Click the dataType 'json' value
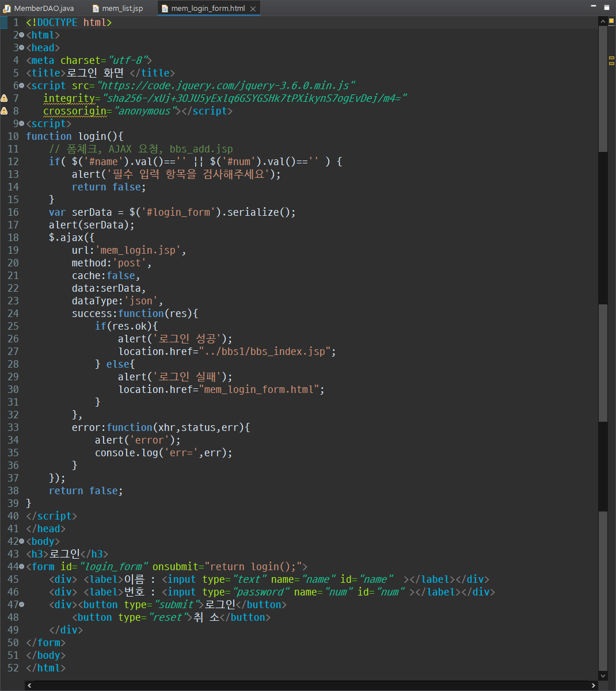616x691 pixels. tap(140, 301)
